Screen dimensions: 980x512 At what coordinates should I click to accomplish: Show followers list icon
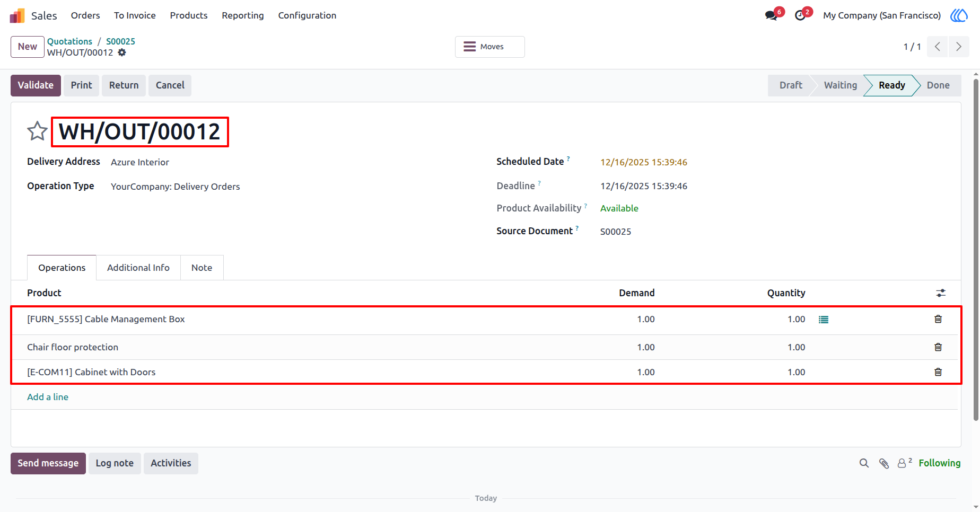click(904, 463)
